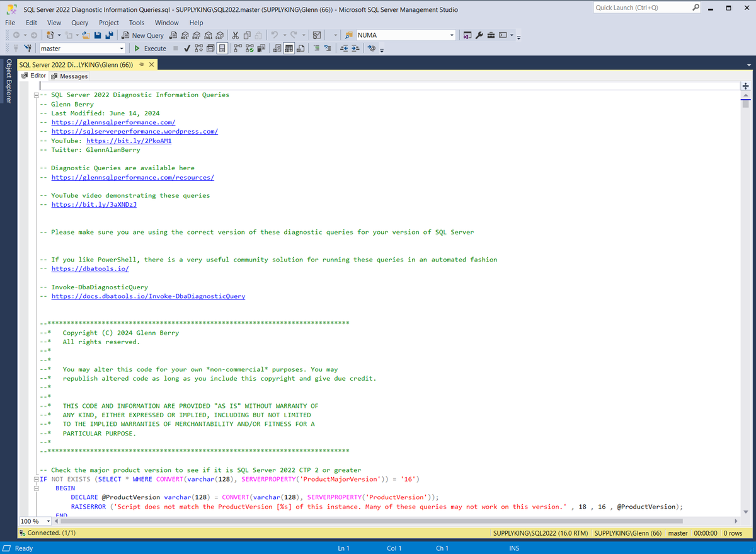This screenshot has width=756, height=554.
Task: Collapse the header comment block
Action: pyautogui.click(x=37, y=95)
